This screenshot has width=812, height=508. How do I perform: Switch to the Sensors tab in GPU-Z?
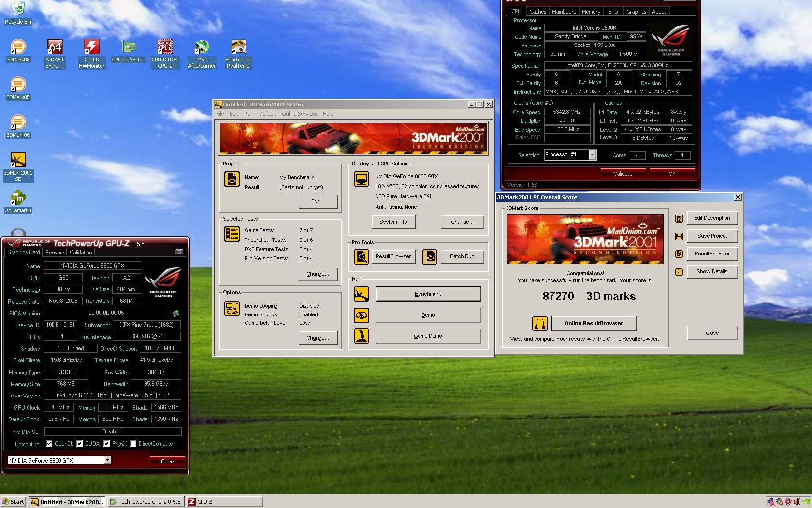pyautogui.click(x=55, y=253)
